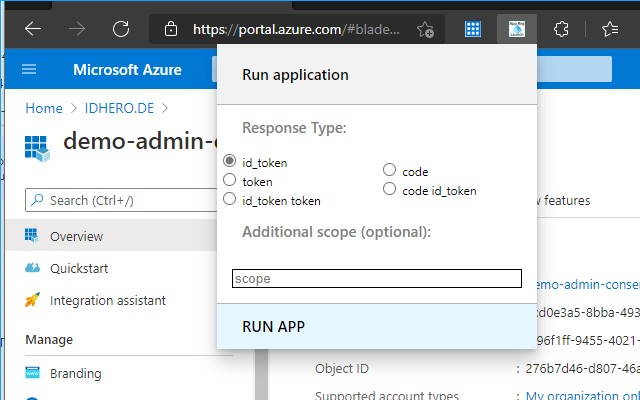Click the app launcher extension icon

(x=517, y=29)
